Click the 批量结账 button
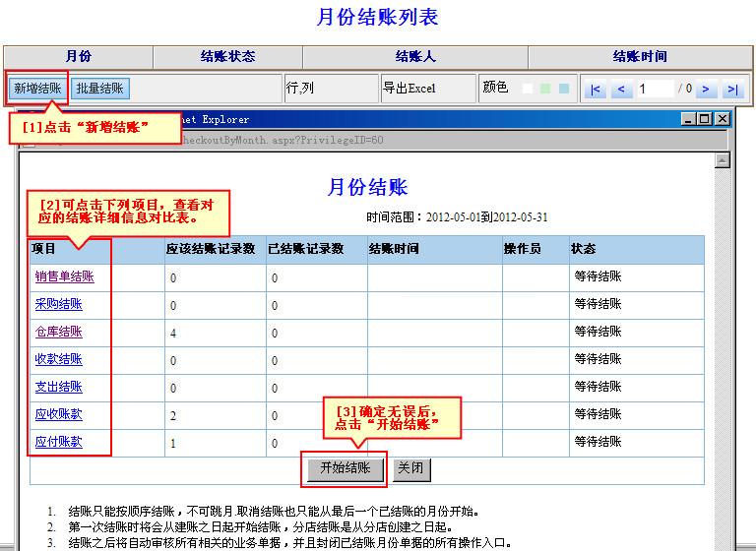756x551 pixels. 99,89
